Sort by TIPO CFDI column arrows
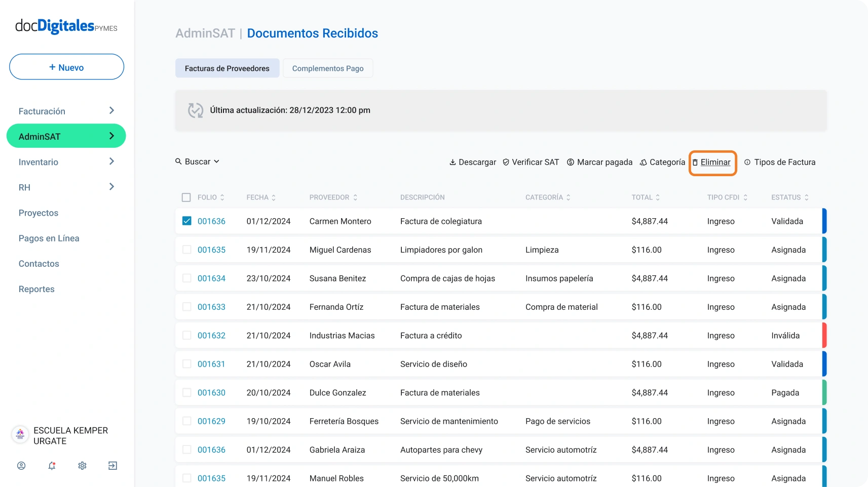The image size is (868, 487). (x=745, y=197)
